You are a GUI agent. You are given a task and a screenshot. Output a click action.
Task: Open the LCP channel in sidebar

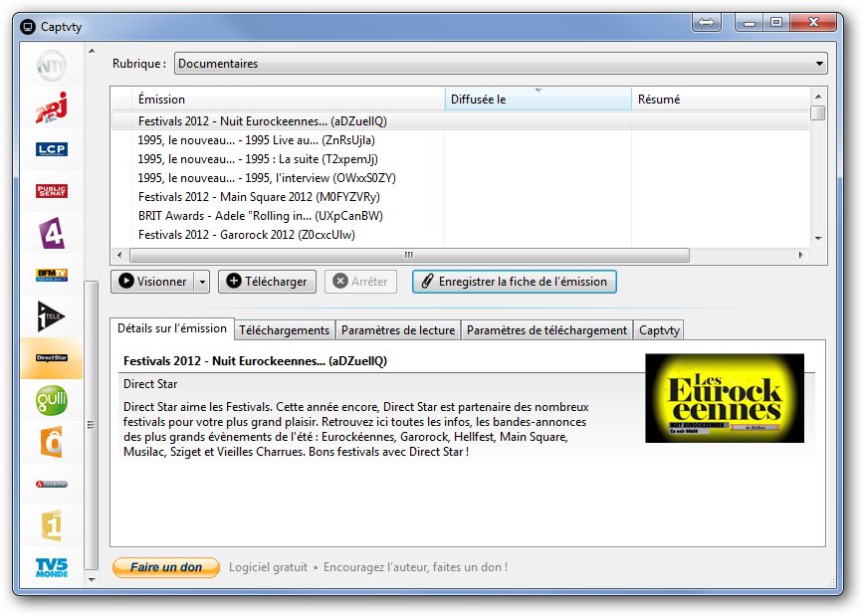coord(51,149)
